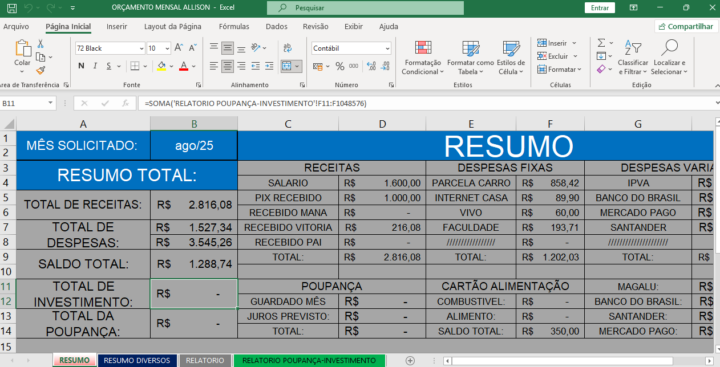Click the Pesquisar search box
The image size is (720, 367).
pos(365,8)
